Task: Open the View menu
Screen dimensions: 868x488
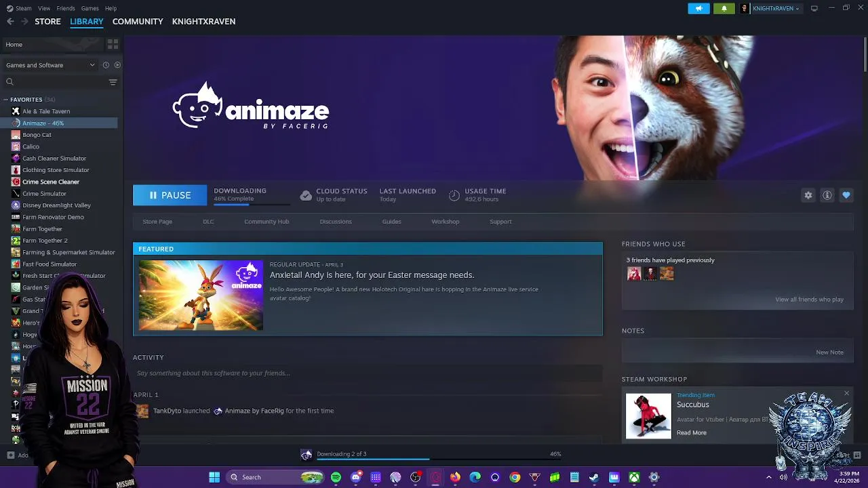Action: point(44,8)
